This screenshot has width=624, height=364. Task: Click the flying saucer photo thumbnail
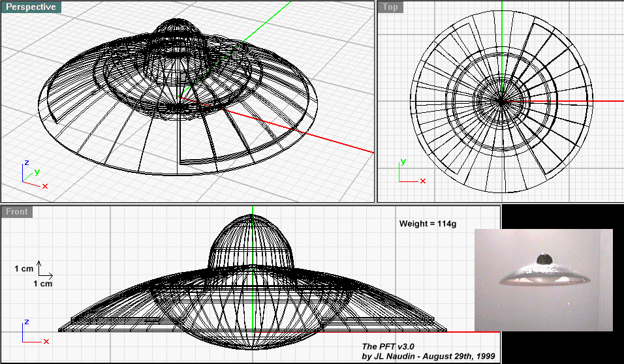[544, 280]
